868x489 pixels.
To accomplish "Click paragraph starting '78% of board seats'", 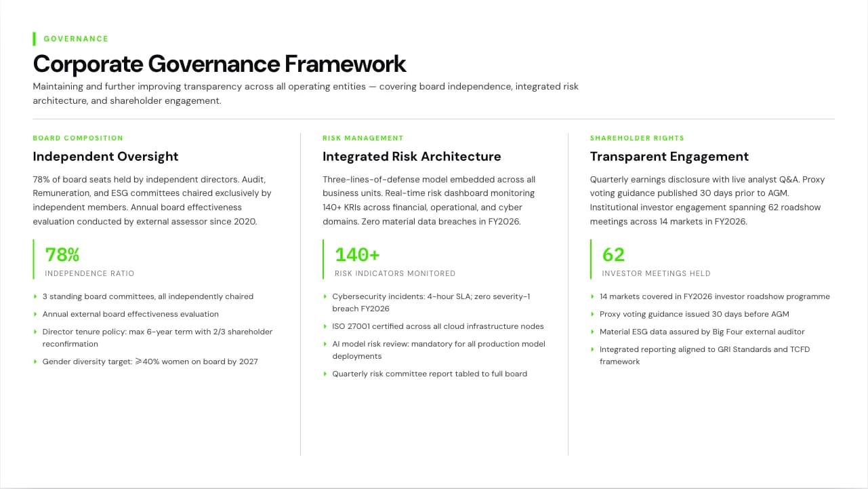I will tap(152, 200).
